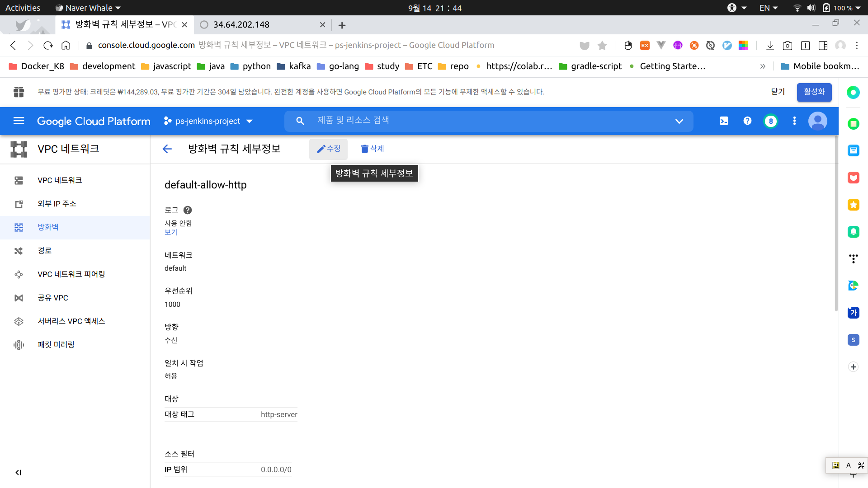The width and height of the screenshot is (868, 488).
Task: Click the 제품 및 리소스 검색 field
Action: [488, 121]
